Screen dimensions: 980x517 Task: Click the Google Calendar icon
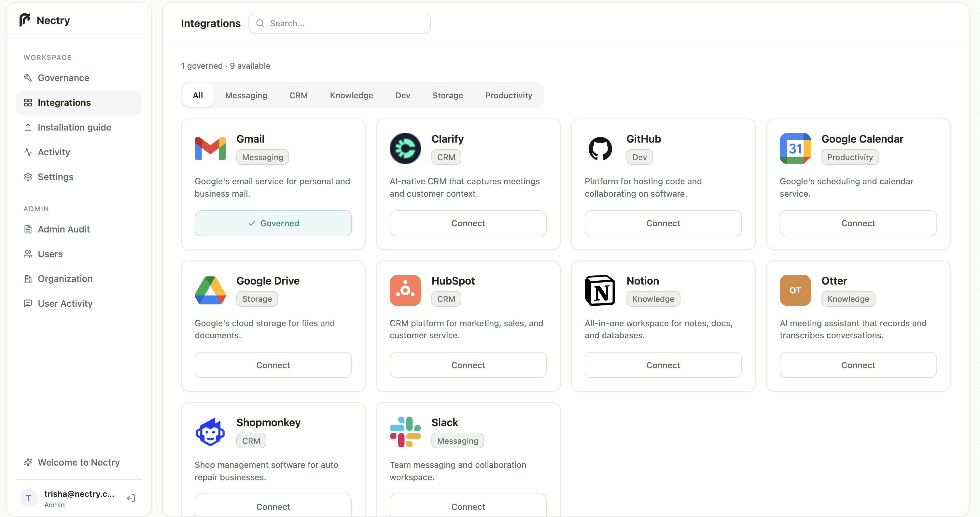[x=795, y=148]
